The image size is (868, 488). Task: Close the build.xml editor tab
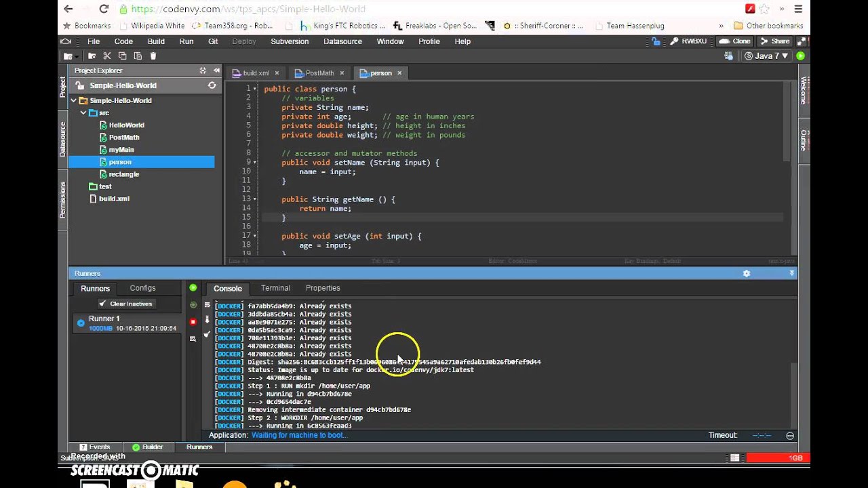[x=277, y=73]
